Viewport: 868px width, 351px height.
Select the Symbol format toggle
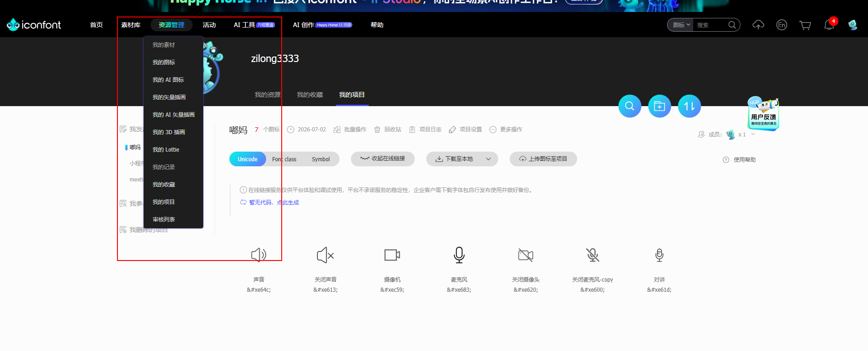tap(321, 159)
